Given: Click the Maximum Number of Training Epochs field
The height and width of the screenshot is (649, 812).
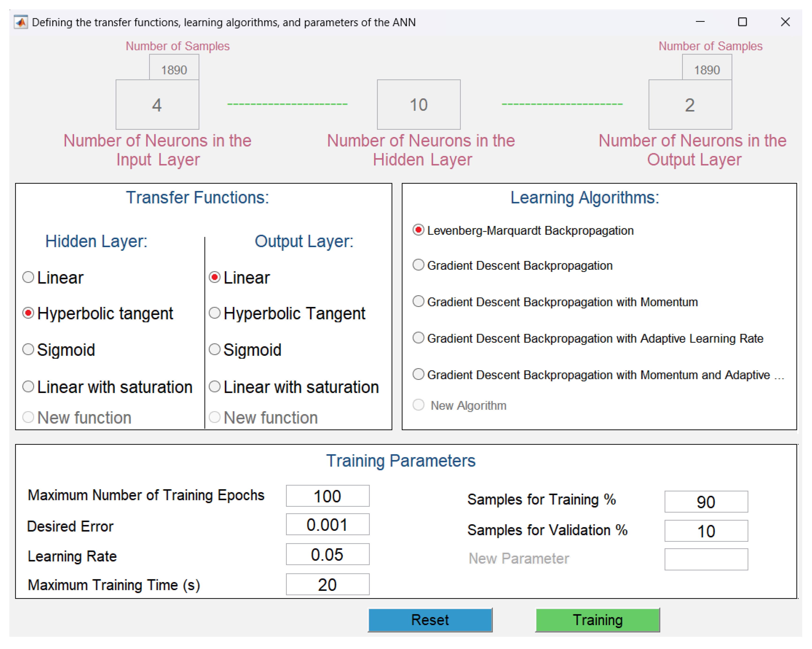Looking at the screenshot, I should [x=327, y=496].
